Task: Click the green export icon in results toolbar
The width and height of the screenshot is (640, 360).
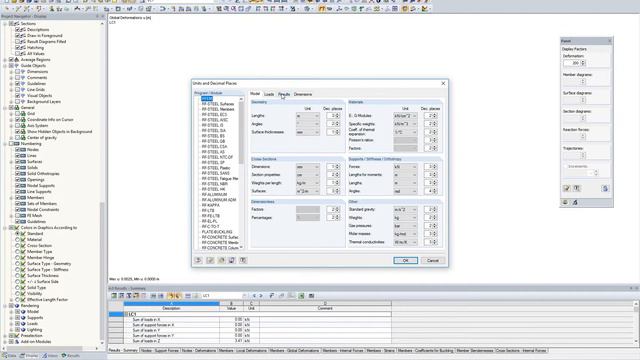Action: click(x=301, y=296)
